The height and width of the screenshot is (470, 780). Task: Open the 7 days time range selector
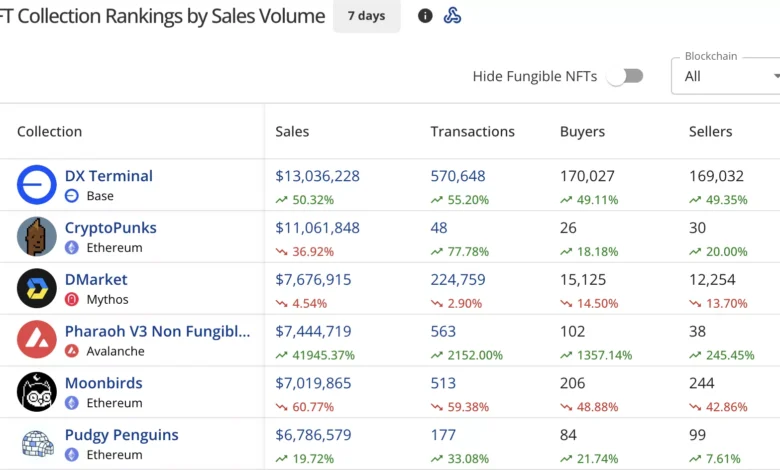point(366,16)
